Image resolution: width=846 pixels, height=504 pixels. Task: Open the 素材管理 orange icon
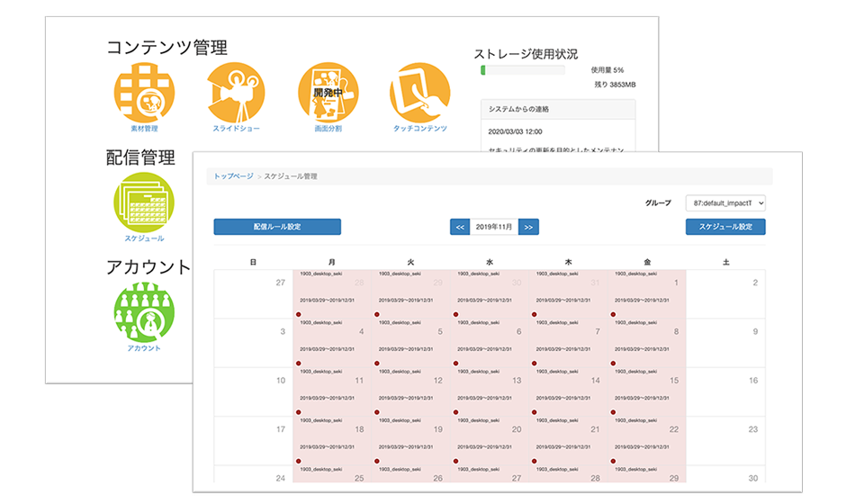point(144,93)
